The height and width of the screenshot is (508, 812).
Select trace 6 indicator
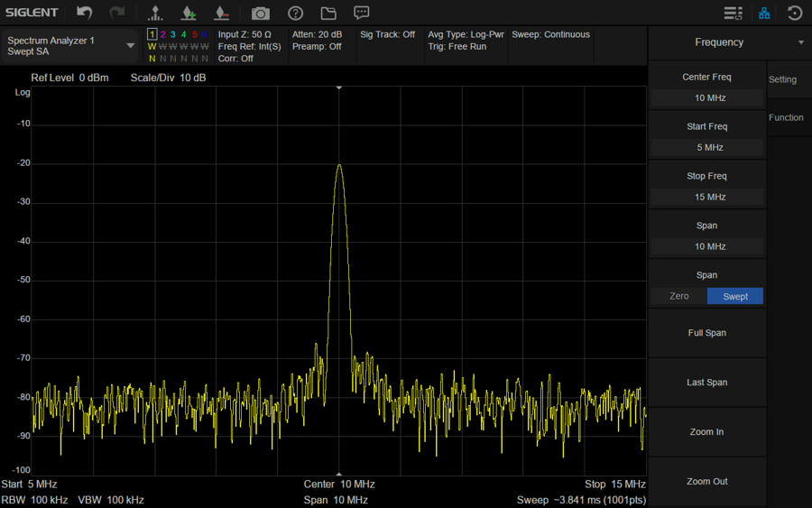pos(205,34)
